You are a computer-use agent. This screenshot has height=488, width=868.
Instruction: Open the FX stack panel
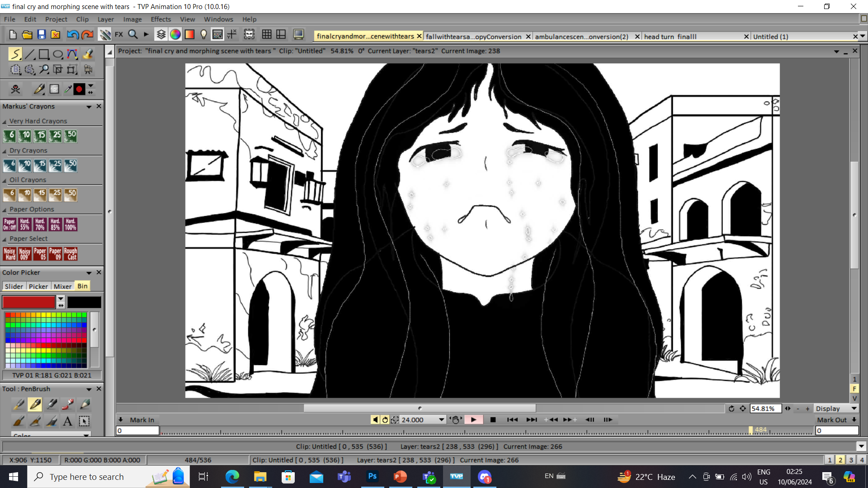119,34
